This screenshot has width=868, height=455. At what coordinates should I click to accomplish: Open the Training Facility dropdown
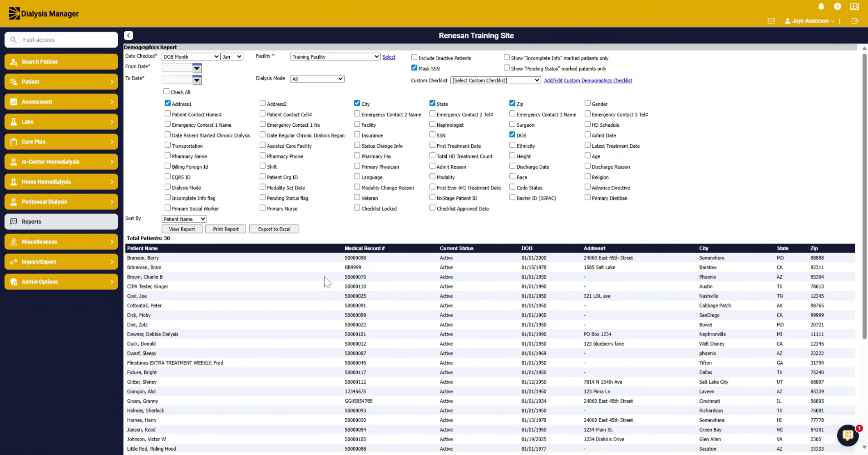click(x=335, y=57)
